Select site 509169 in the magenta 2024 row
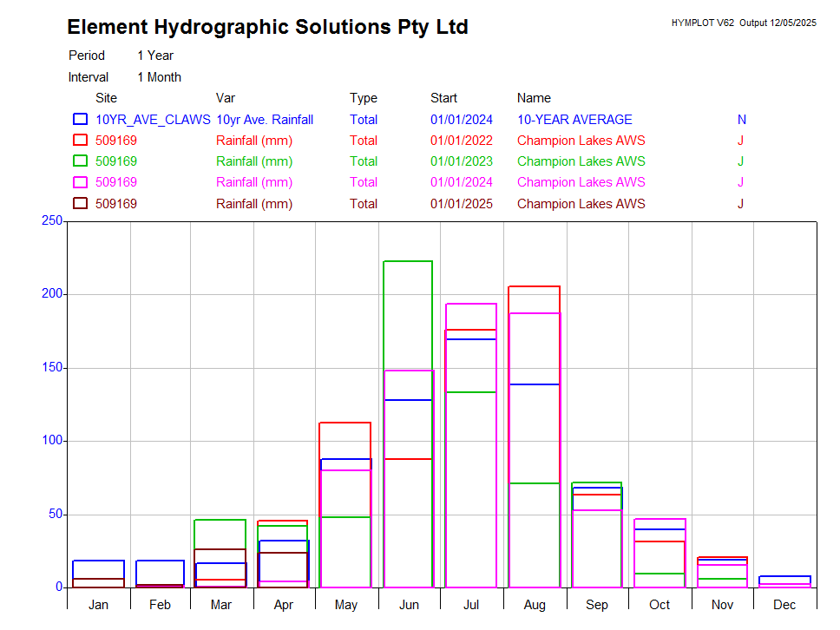This screenshot has width=840, height=630. (116, 182)
